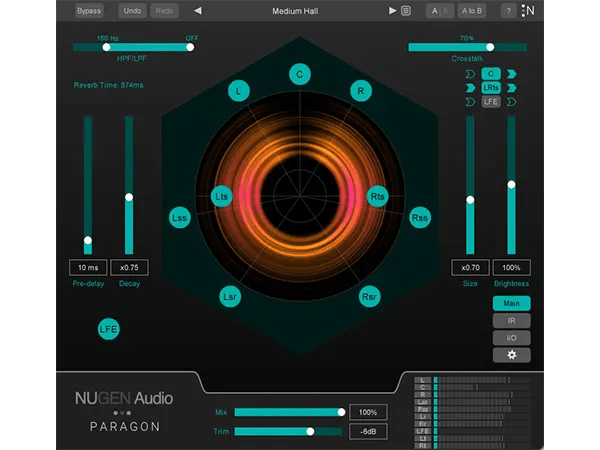This screenshot has width=600, height=450.
Task: Toggle the output arrow right of LRts
Action: (x=512, y=88)
